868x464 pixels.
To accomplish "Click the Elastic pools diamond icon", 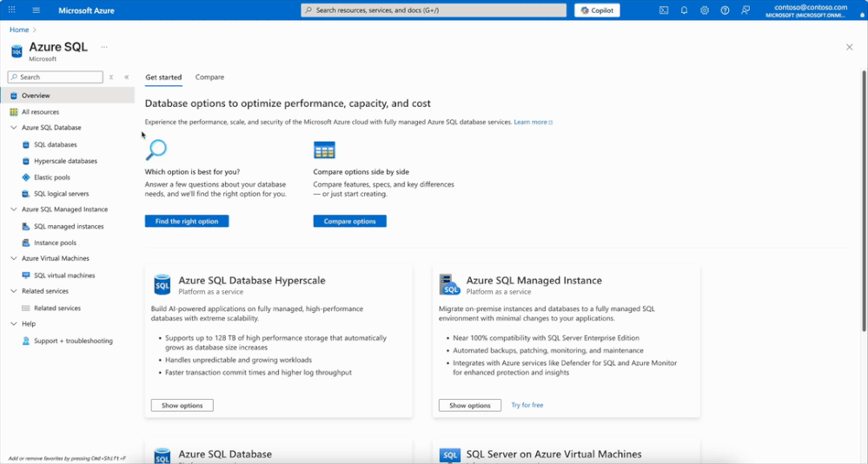I will pos(25,177).
